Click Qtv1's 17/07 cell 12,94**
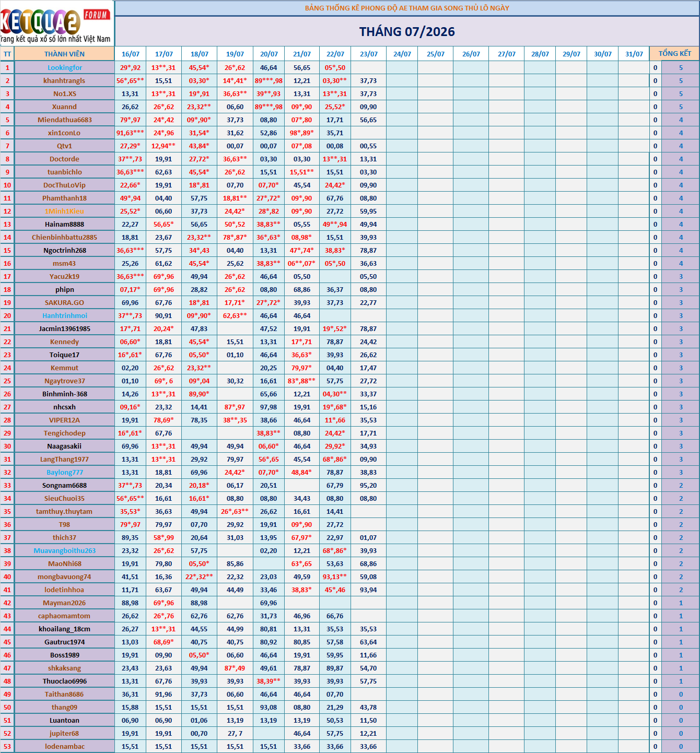Screen dimensions: 700x753 [x=164, y=146]
